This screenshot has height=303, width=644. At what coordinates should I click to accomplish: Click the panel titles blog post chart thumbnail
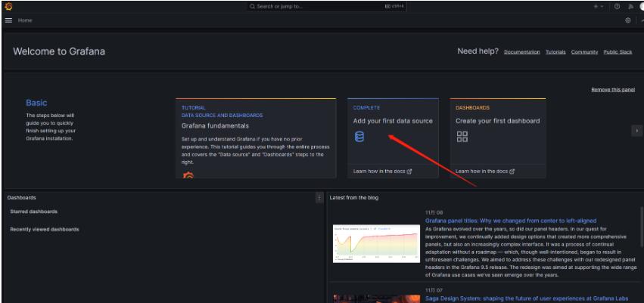click(376, 243)
